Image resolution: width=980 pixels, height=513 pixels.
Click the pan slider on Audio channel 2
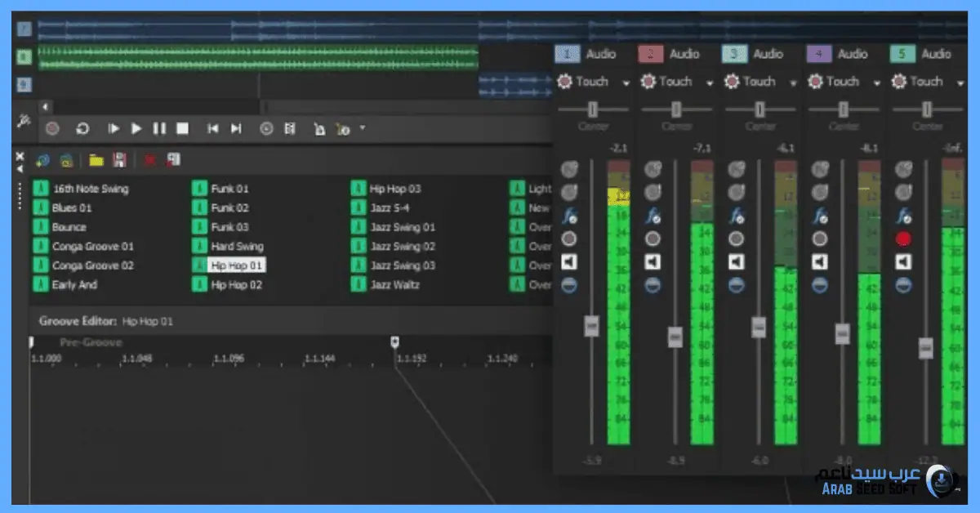click(x=676, y=109)
